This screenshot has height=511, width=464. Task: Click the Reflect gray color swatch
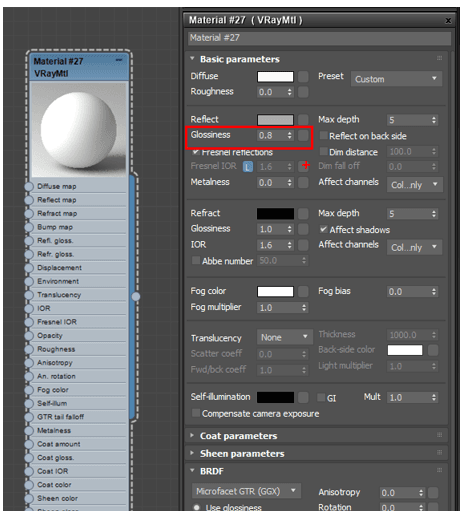pyautogui.click(x=275, y=120)
